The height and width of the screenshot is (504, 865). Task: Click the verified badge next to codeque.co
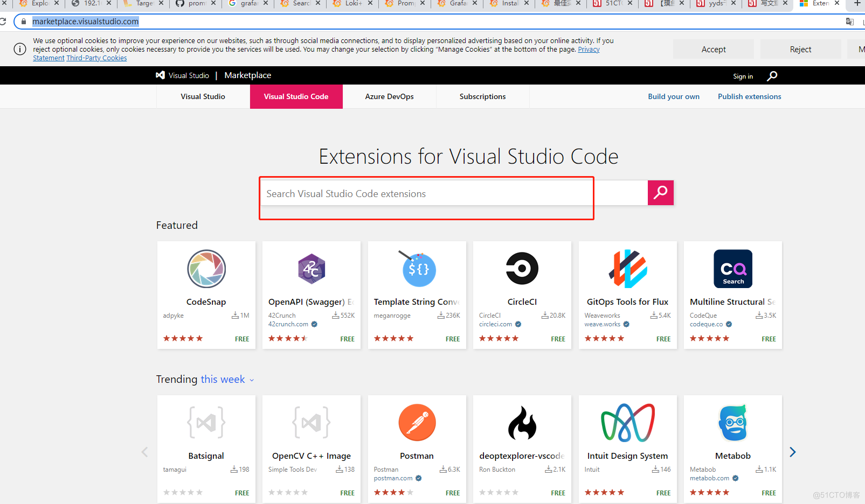729,324
